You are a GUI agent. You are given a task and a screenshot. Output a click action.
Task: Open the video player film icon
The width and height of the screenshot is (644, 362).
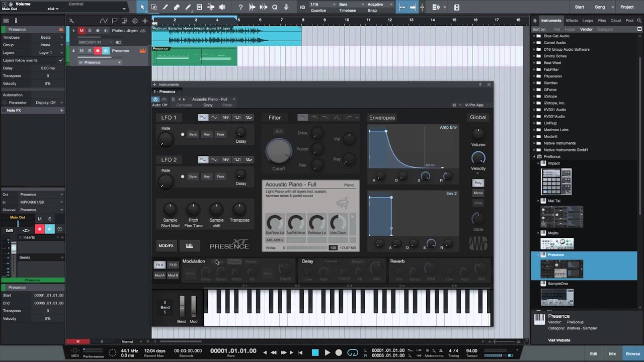click(457, 7)
